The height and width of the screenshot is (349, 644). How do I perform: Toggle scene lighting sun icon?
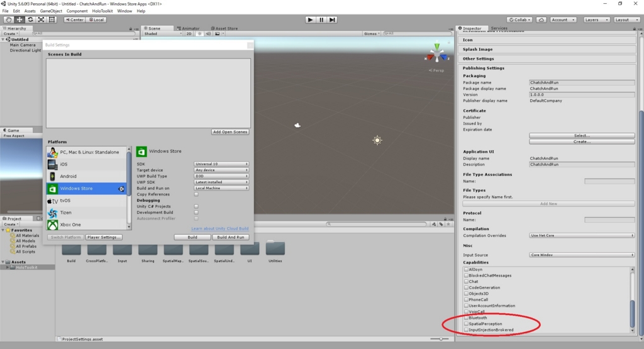[x=199, y=34]
